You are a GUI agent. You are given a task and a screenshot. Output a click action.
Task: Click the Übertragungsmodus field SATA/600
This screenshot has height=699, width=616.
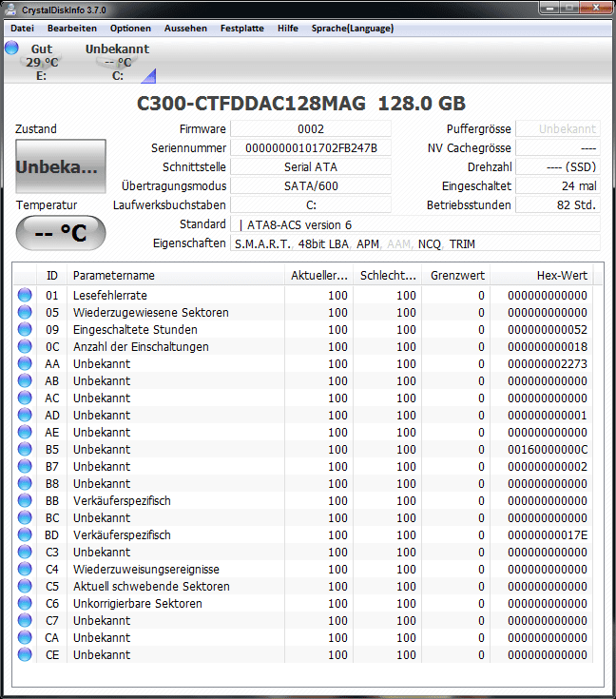[x=311, y=185]
